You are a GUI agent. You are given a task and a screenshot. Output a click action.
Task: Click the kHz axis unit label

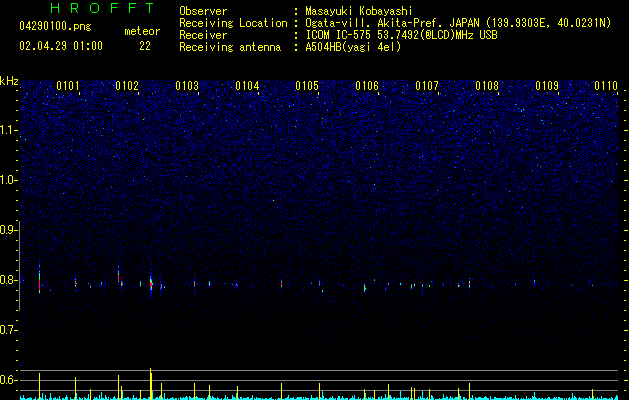(9, 81)
